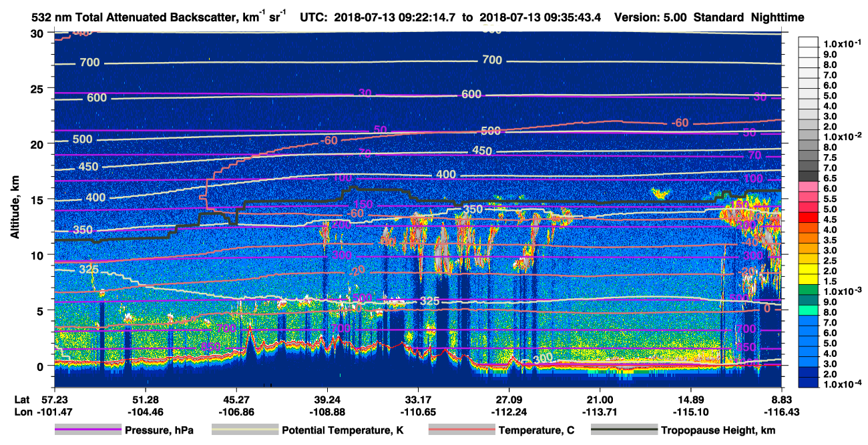This screenshot has height=445, width=868.
Task: Click the white 300 contour label near surface
Action: tap(543, 358)
